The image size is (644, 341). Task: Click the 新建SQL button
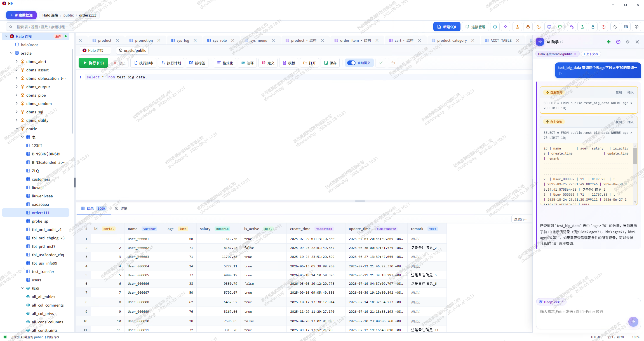click(x=447, y=27)
